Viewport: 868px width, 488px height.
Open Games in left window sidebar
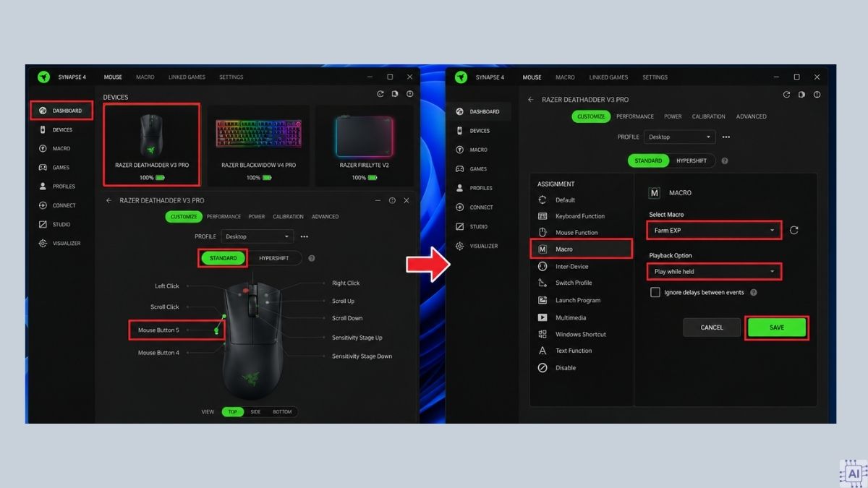pos(61,168)
